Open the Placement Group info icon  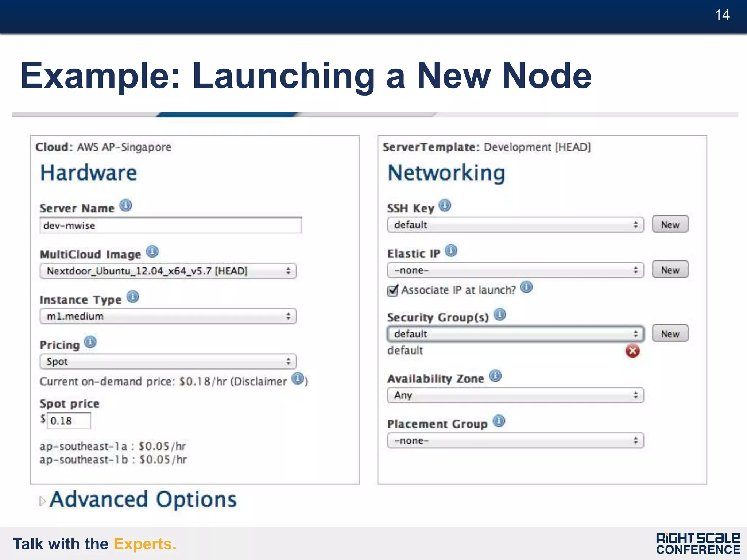[499, 421]
